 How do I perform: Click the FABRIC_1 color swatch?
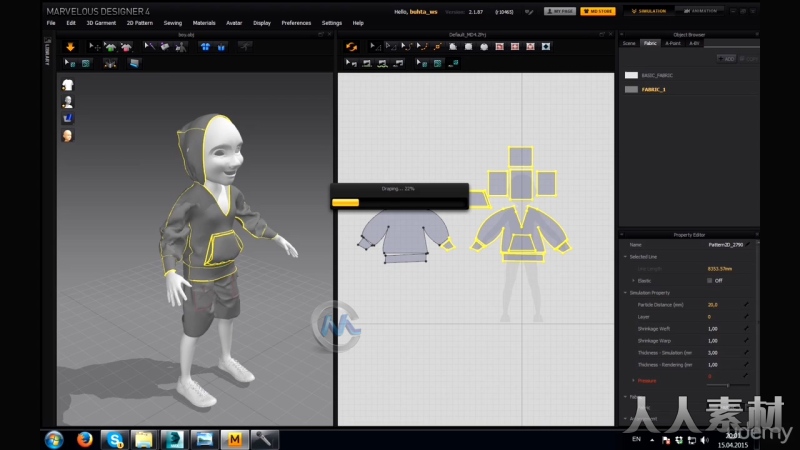pyautogui.click(x=631, y=89)
